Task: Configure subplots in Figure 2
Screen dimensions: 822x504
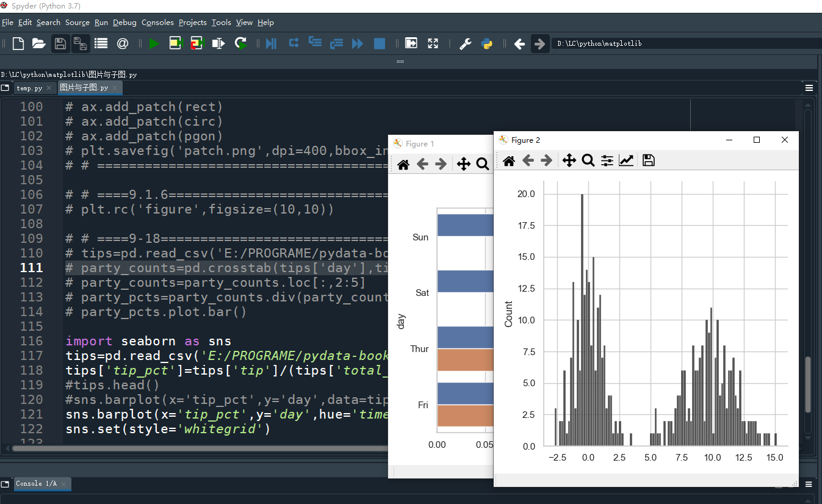Action: pyautogui.click(x=607, y=160)
